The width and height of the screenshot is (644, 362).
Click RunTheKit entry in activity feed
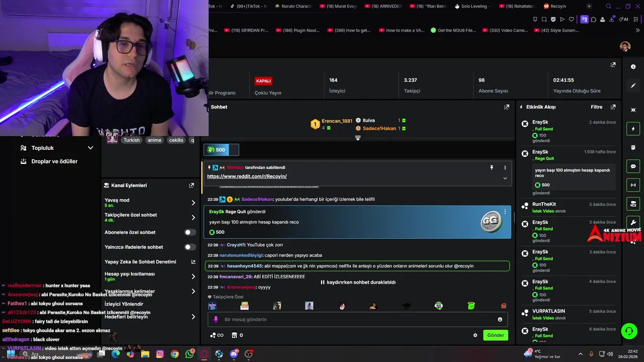pyautogui.click(x=569, y=208)
